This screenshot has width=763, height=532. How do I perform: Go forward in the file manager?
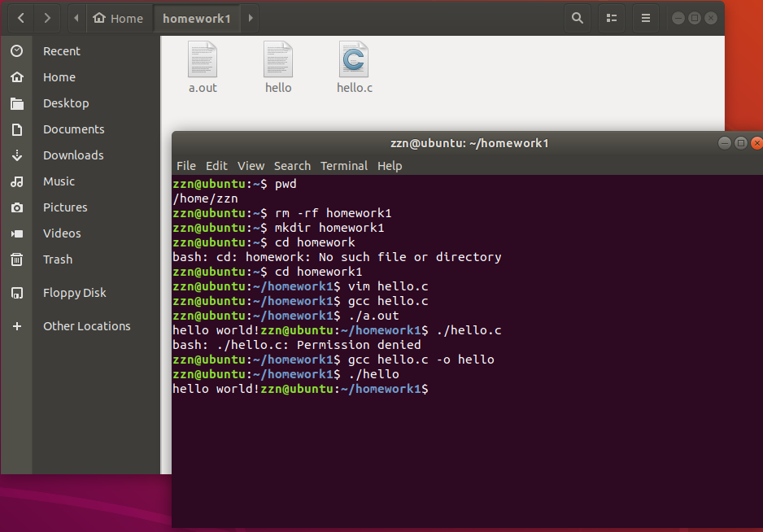coord(47,18)
